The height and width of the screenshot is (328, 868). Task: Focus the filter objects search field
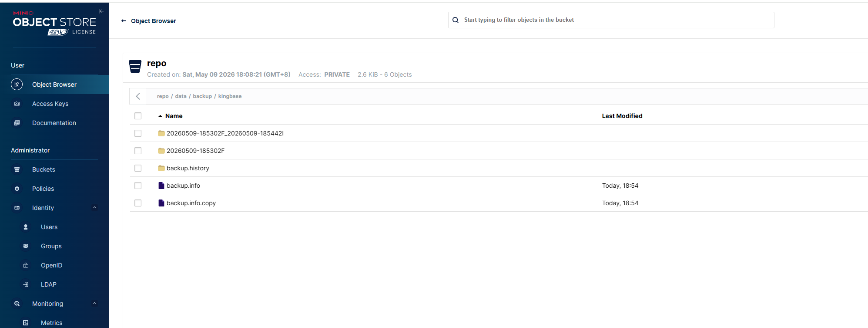pos(611,20)
